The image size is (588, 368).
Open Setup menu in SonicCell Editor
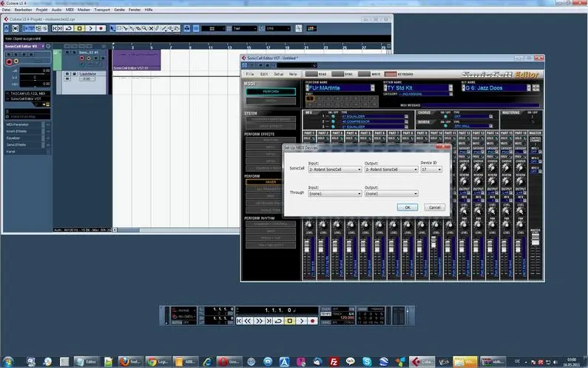pos(279,74)
